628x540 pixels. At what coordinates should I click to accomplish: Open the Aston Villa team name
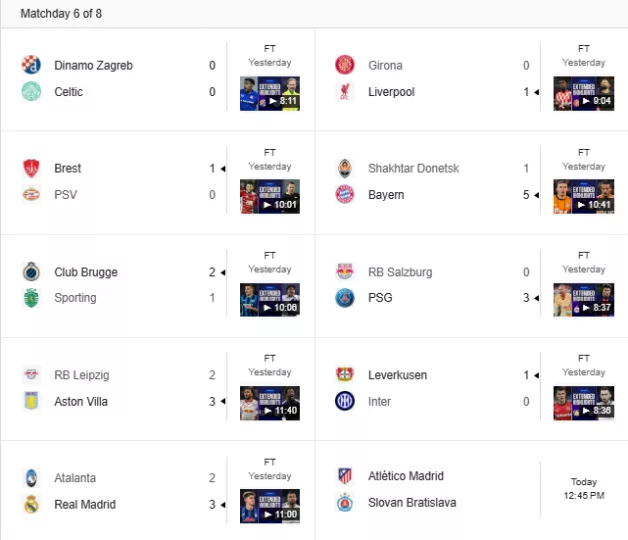point(81,401)
